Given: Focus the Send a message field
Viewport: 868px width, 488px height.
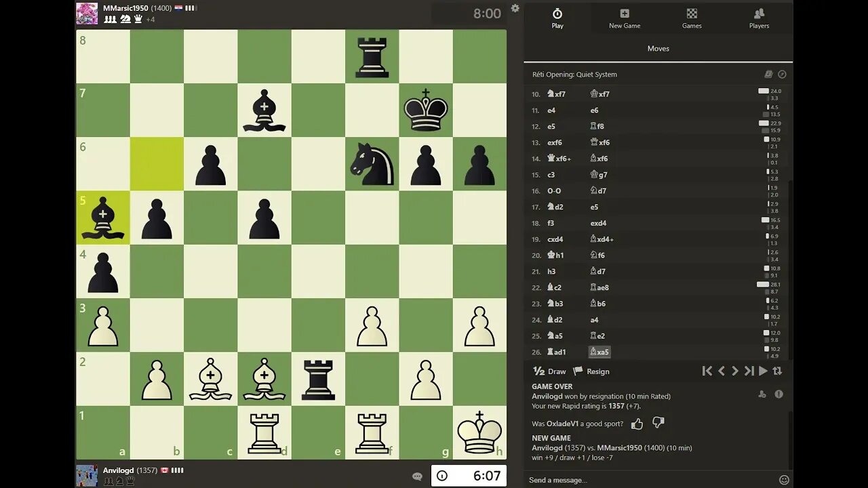Looking at the screenshot, I should tap(651, 480).
